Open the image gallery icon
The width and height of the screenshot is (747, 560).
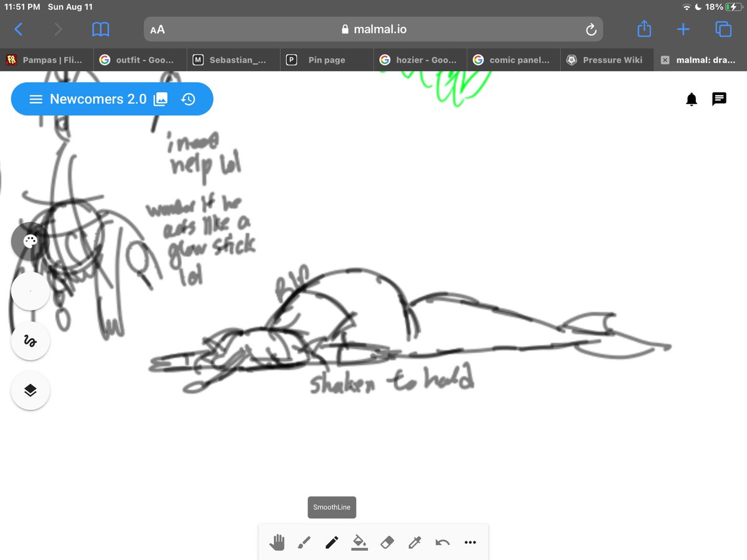click(161, 99)
